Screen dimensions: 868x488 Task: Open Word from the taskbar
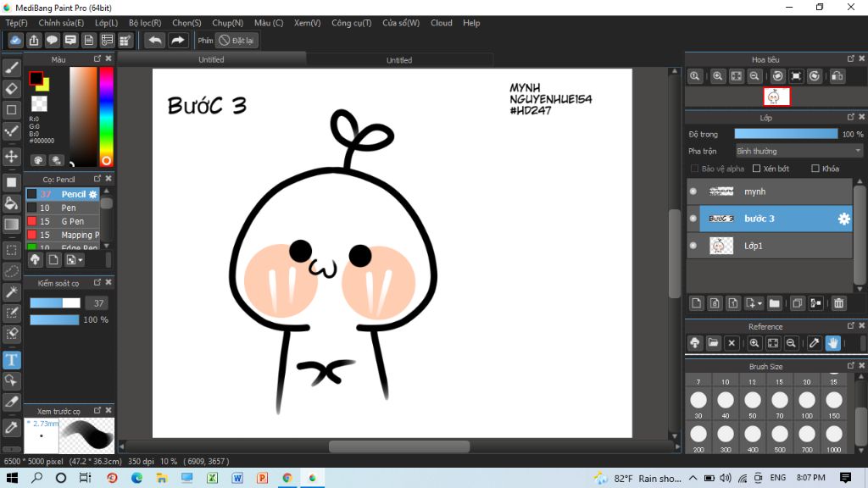(x=237, y=478)
